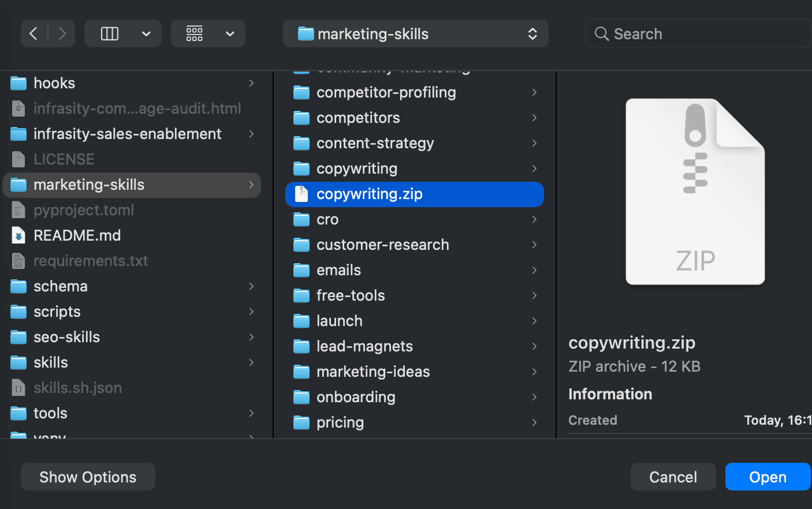Screen dimensions: 812x509
Task: Select the cro folder icon
Action: [301, 219]
